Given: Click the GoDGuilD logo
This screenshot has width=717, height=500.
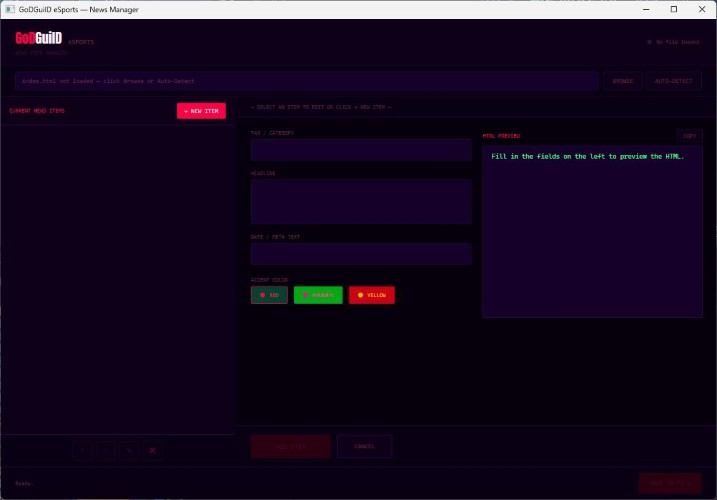Looking at the screenshot, I should pyautogui.click(x=39, y=38).
